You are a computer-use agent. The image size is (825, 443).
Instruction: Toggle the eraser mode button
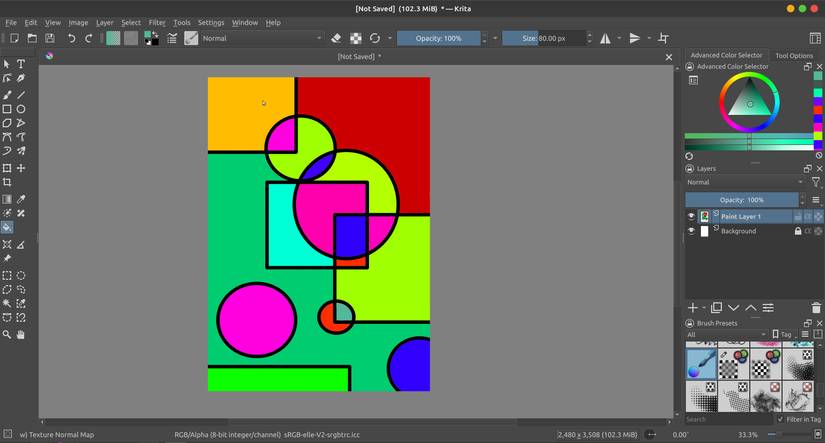336,38
